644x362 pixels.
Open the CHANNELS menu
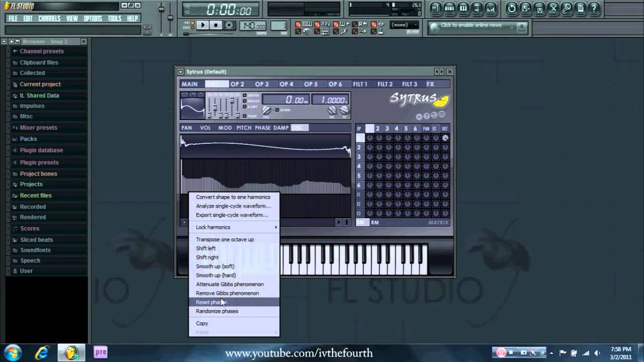[x=49, y=19]
